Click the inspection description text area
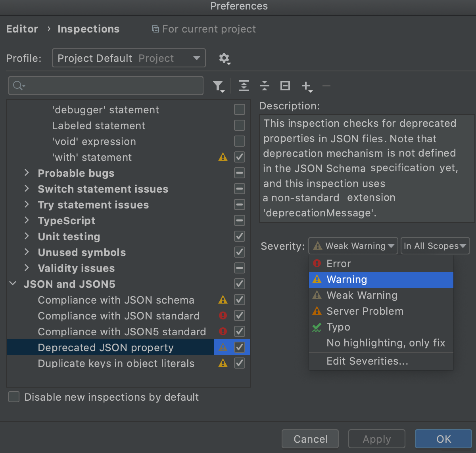The width and height of the screenshot is (476, 453). [x=367, y=168]
